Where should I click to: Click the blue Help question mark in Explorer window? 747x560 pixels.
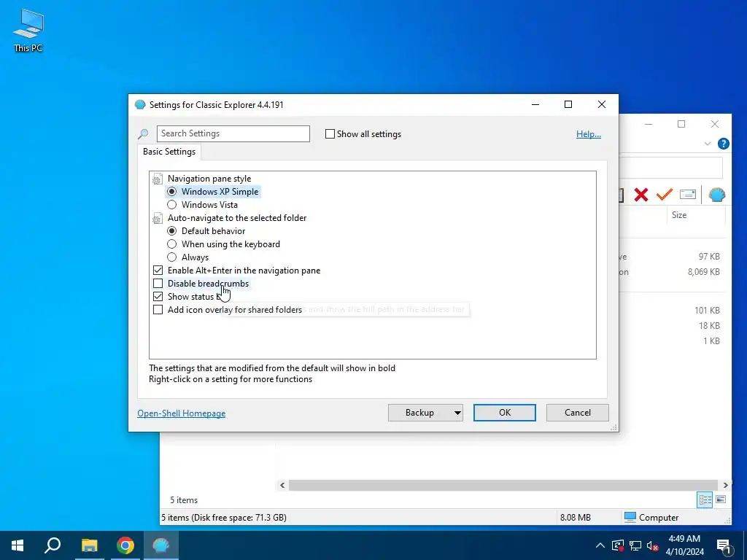point(723,144)
